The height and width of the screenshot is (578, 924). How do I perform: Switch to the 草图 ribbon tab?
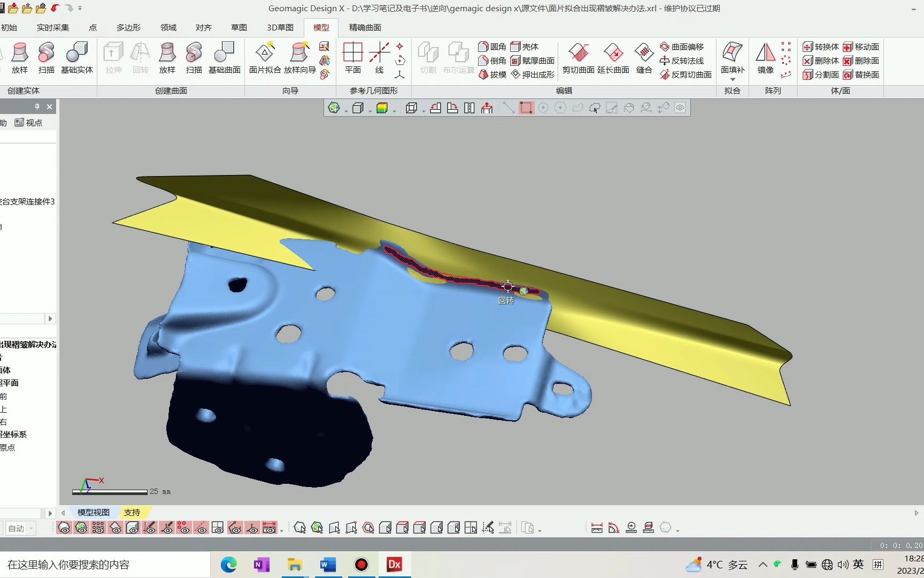pos(239,27)
